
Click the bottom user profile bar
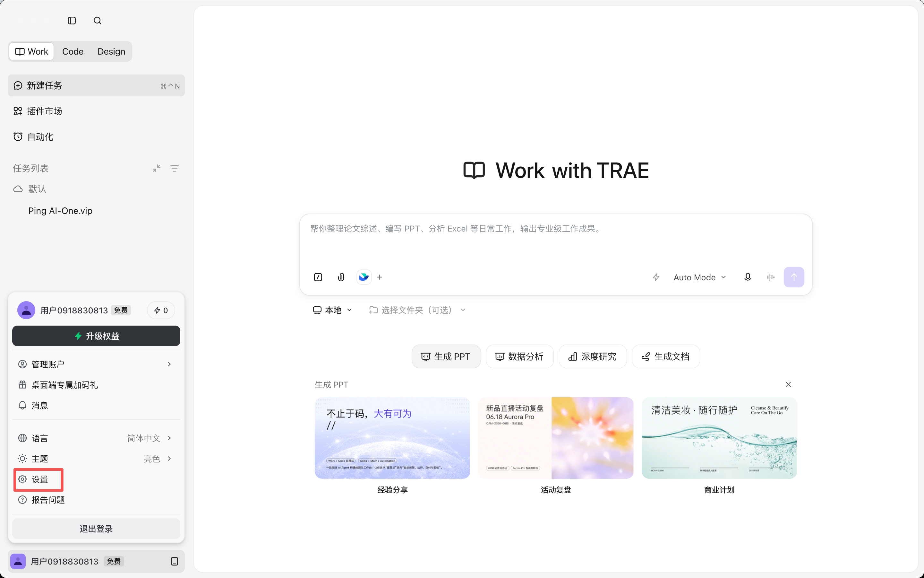click(x=96, y=561)
